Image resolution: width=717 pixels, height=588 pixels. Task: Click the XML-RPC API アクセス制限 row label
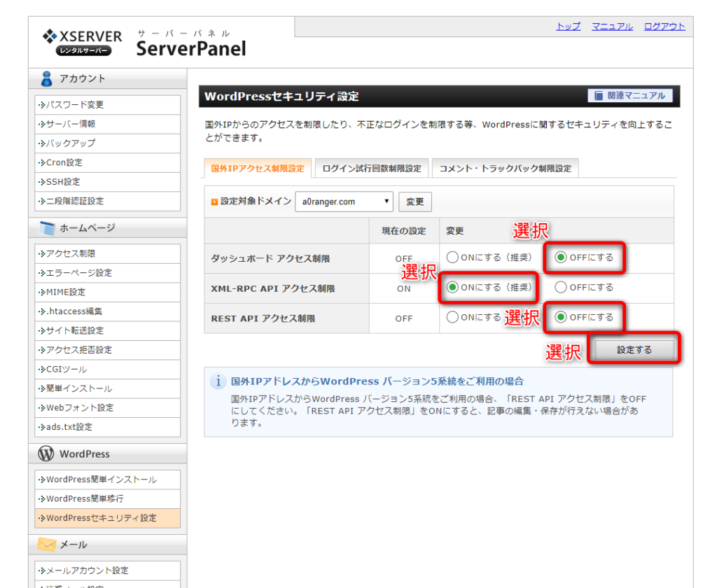coord(272,288)
